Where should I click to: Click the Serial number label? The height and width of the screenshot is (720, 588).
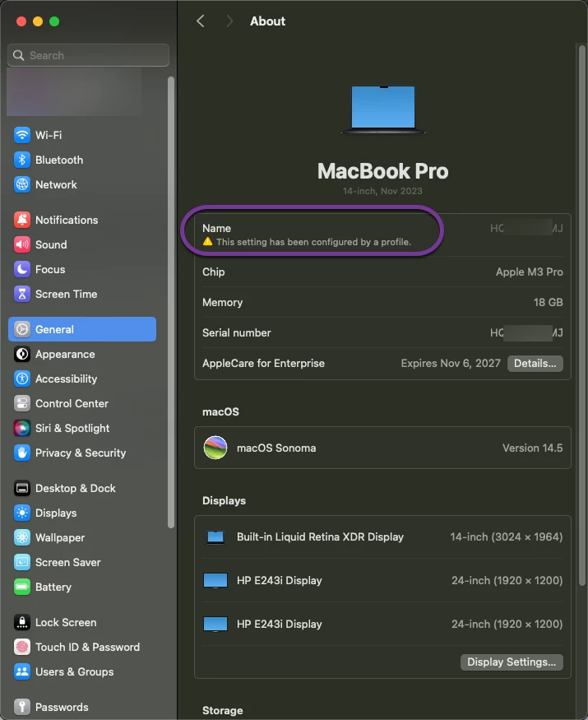tap(236, 333)
